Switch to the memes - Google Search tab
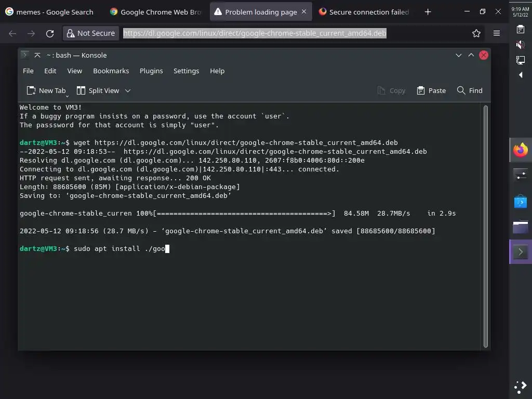 coord(50,12)
